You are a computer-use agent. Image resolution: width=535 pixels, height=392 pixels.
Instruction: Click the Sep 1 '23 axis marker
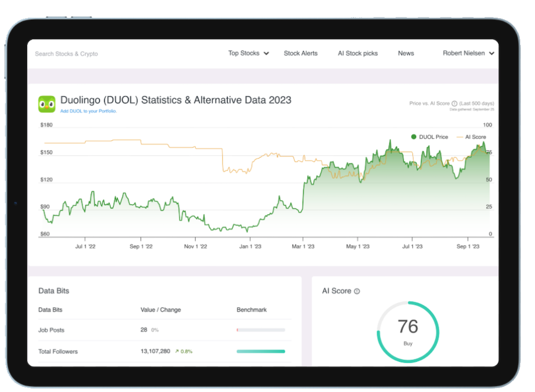tap(468, 246)
